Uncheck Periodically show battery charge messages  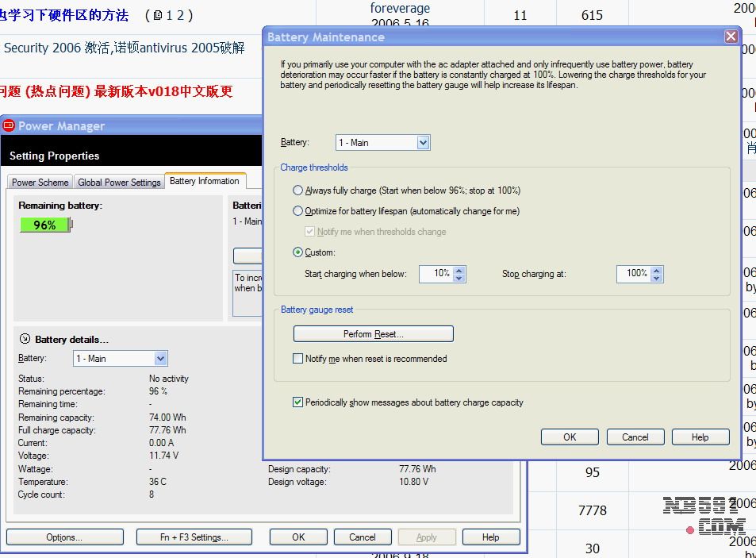(298, 402)
